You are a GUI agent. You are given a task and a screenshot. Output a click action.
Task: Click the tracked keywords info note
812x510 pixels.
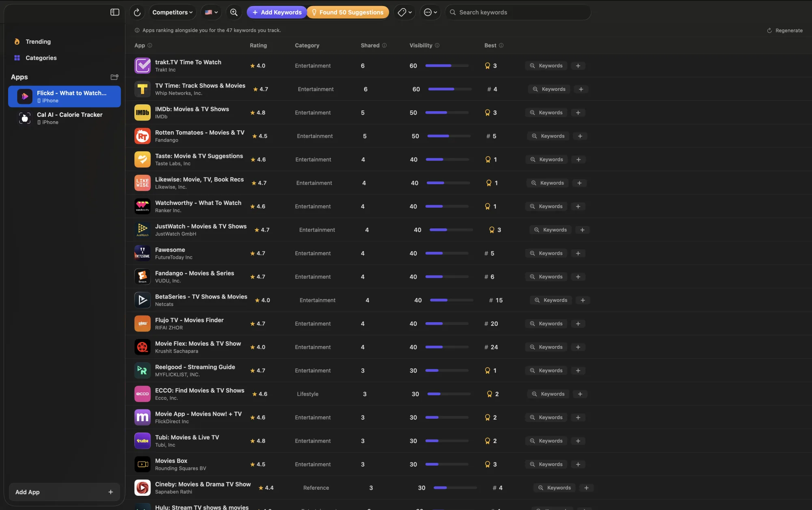click(x=208, y=30)
